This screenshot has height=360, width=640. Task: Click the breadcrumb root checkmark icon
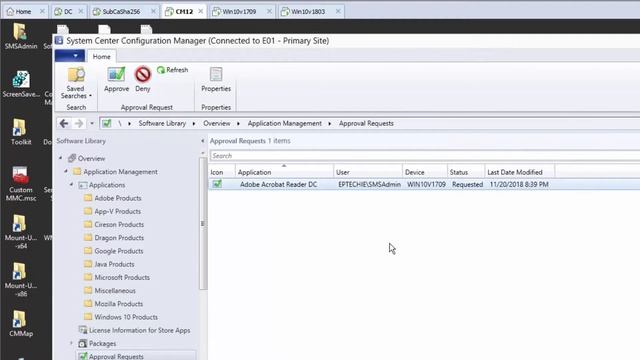pos(107,123)
